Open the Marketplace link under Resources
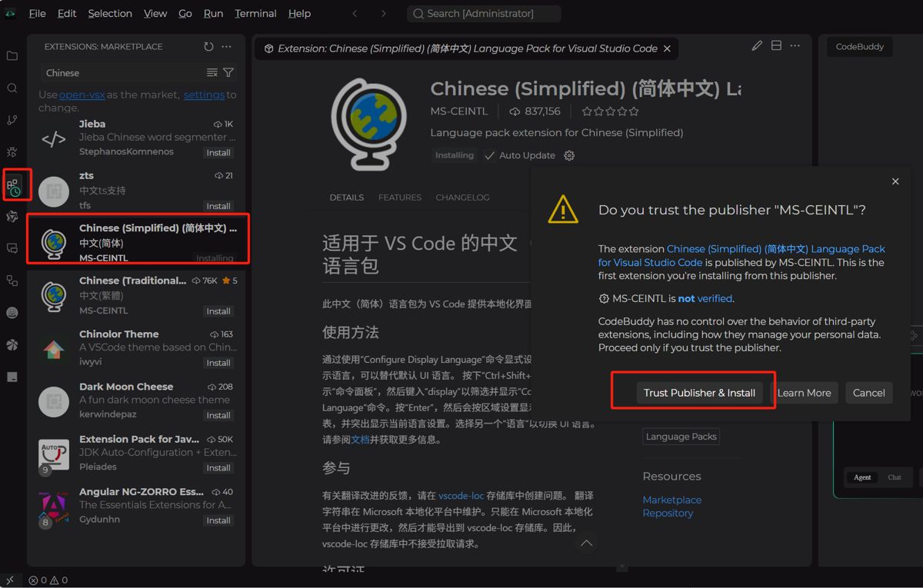 (x=671, y=500)
